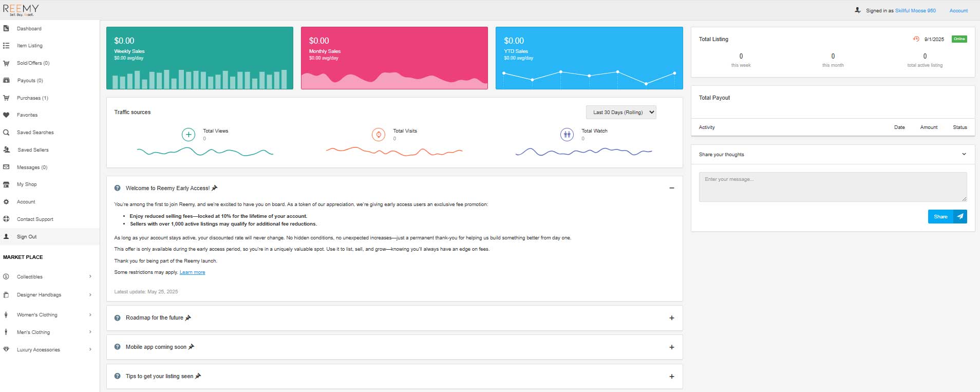
Task: Click the signed-in user icon in header
Action: point(858,10)
